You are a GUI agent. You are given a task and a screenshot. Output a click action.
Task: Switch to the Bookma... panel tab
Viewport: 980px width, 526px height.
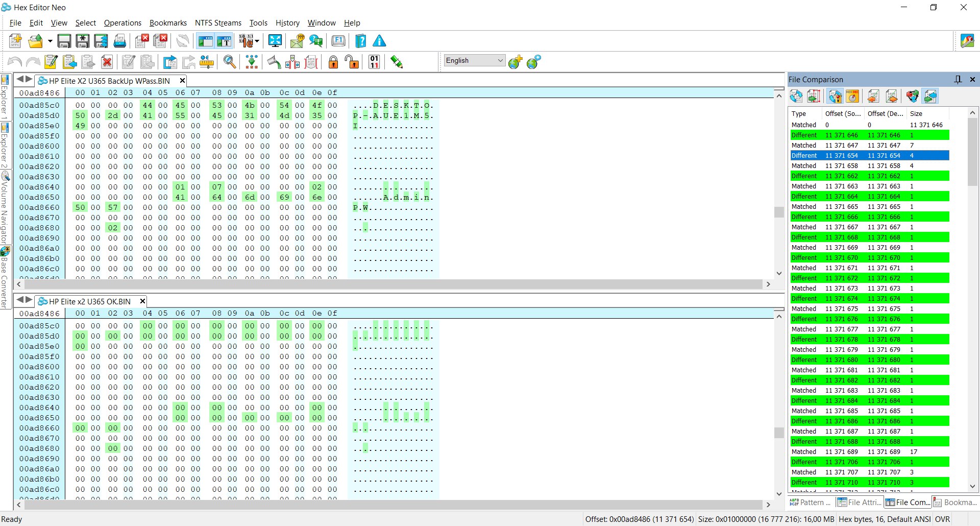[955, 502]
